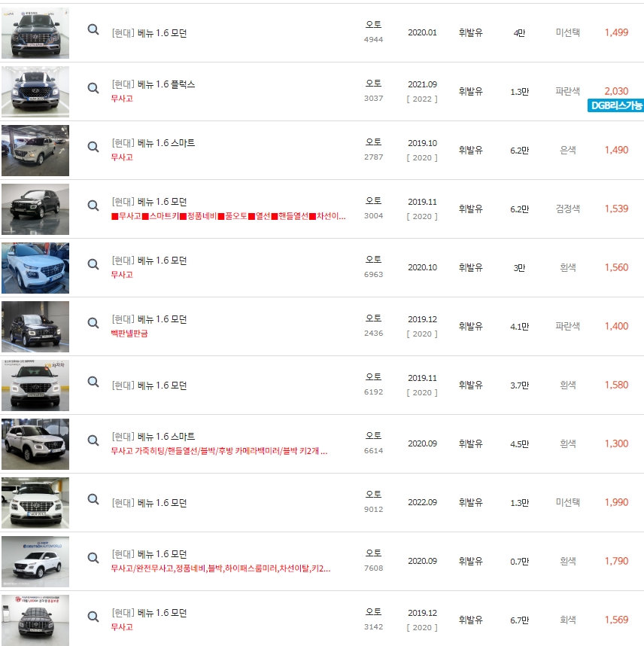Click the magnifier next to the 백판넬판금 listing

tap(93, 325)
